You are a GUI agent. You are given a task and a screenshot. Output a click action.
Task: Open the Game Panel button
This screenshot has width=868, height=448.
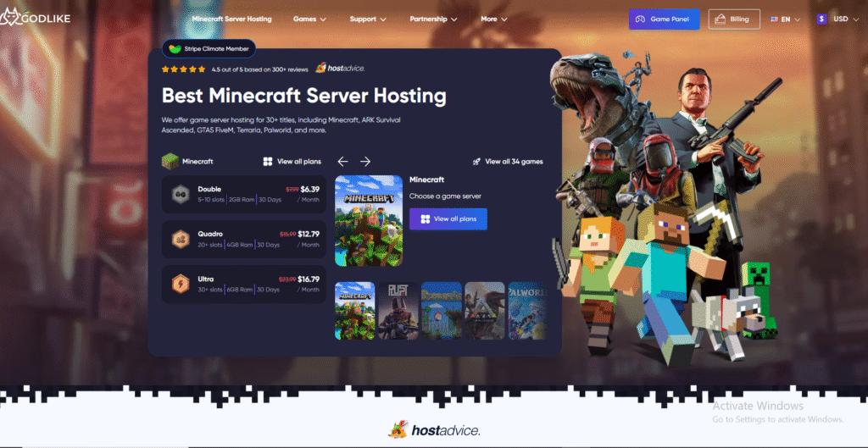point(664,19)
